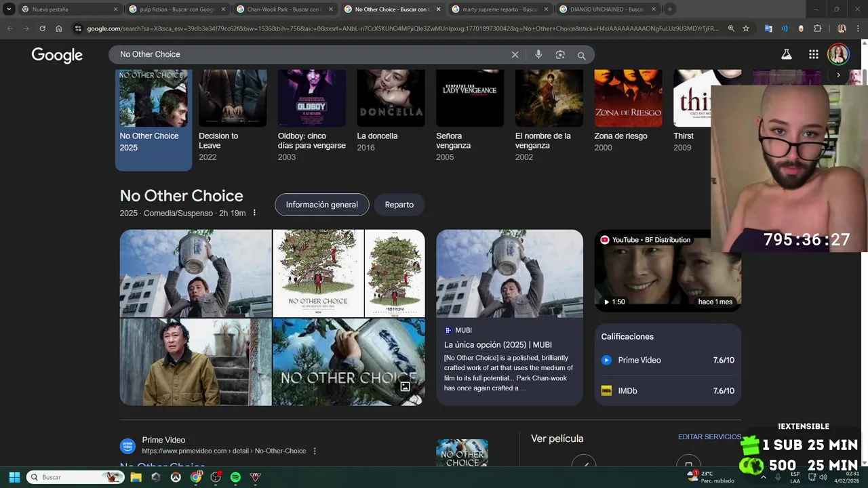Open Chrome icon in taskbar
The width and height of the screenshot is (868, 488).
[196, 477]
